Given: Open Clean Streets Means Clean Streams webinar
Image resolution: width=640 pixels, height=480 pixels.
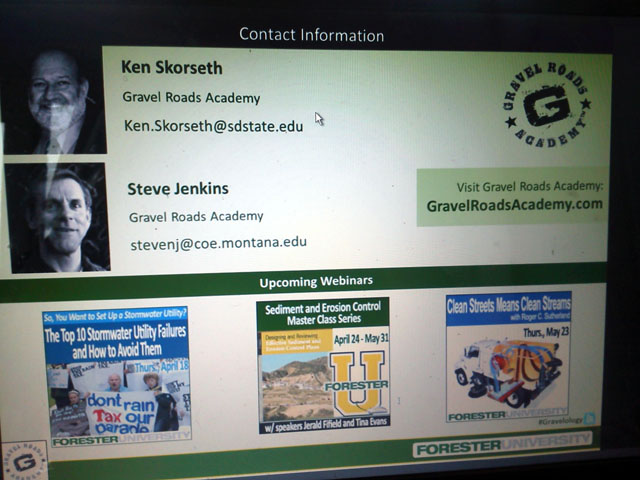Looking at the screenshot, I should pyautogui.click(x=509, y=356).
